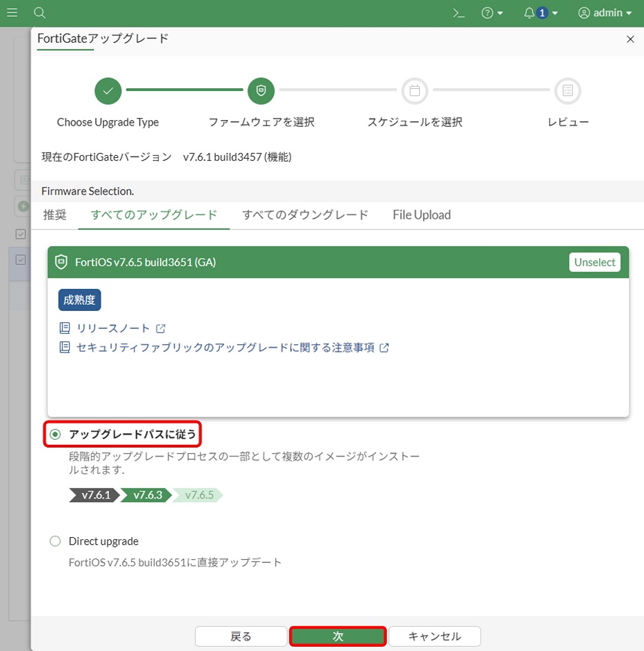Switch to the File Upload tab
Screen dimensions: 644x651
421,214
